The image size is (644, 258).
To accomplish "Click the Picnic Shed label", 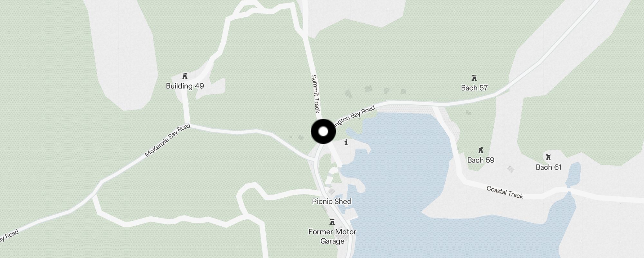I will pyautogui.click(x=332, y=202).
